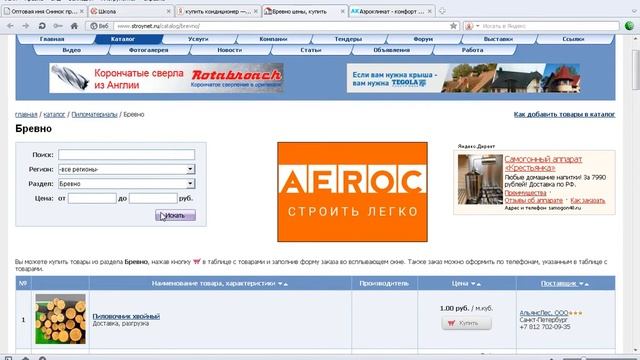Open the Выставки site menu tab
This screenshot has height=360, width=640.
point(498,39)
